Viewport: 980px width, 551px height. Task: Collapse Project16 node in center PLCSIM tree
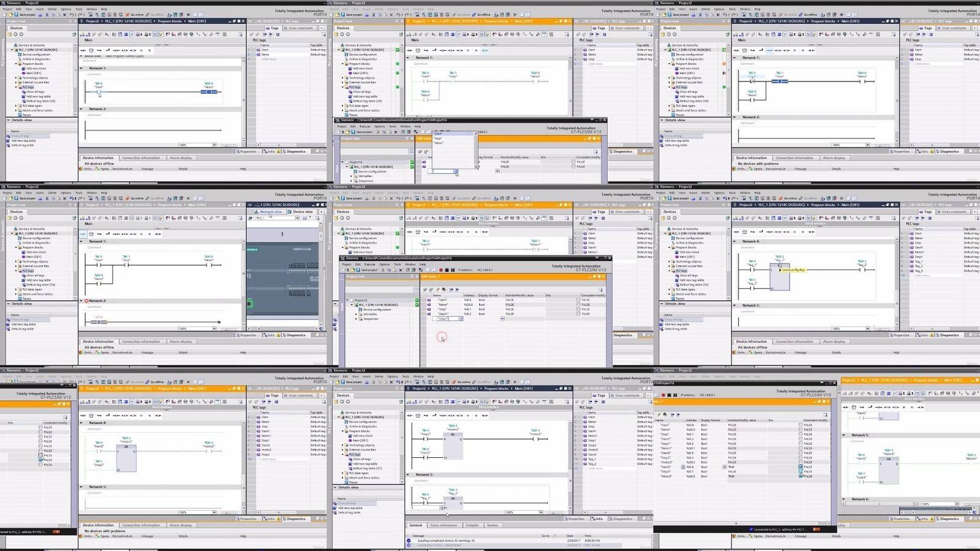click(x=347, y=300)
